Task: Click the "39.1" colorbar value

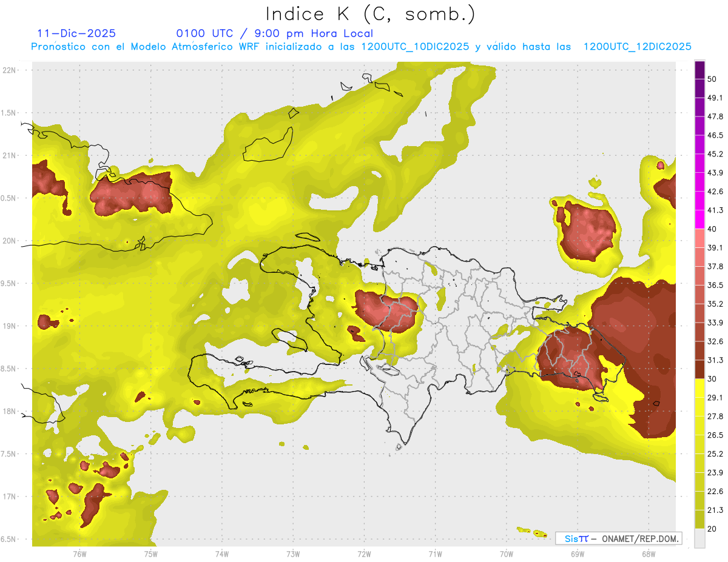Action: click(715, 248)
